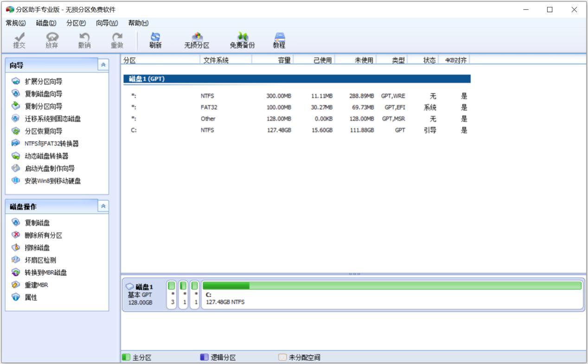Select the C: partition row in list
The height and width of the screenshot is (364, 588).
297,130
